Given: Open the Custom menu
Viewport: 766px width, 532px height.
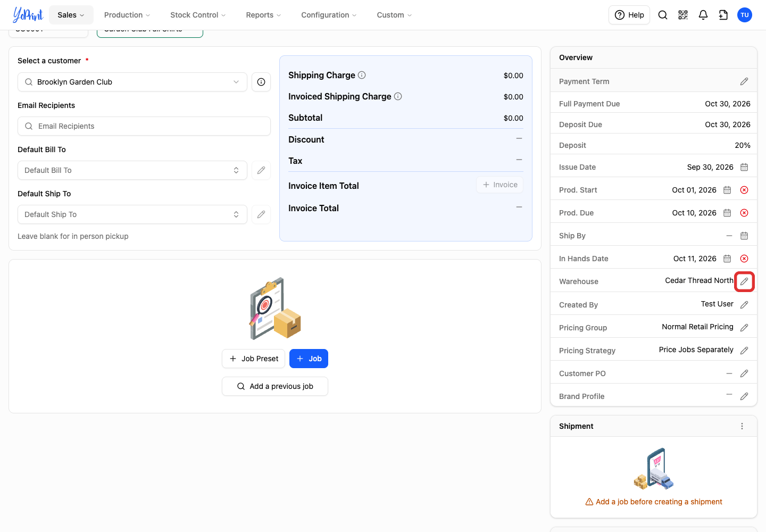Looking at the screenshot, I should 394,15.
